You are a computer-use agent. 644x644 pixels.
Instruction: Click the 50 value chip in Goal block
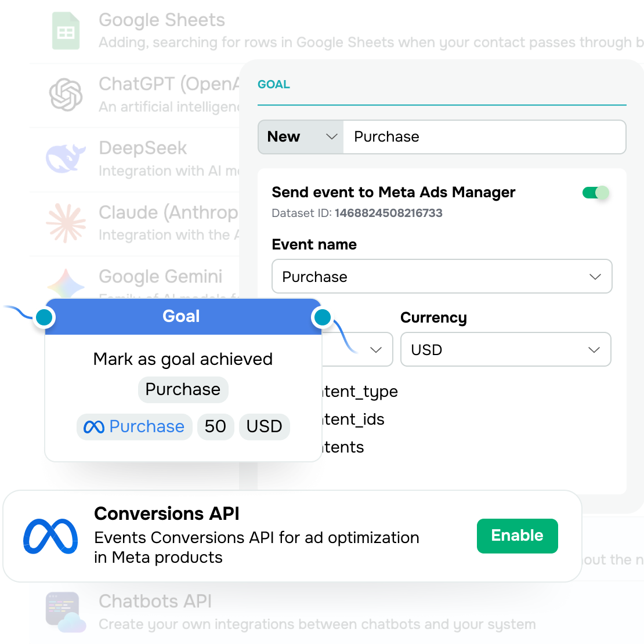click(x=216, y=427)
